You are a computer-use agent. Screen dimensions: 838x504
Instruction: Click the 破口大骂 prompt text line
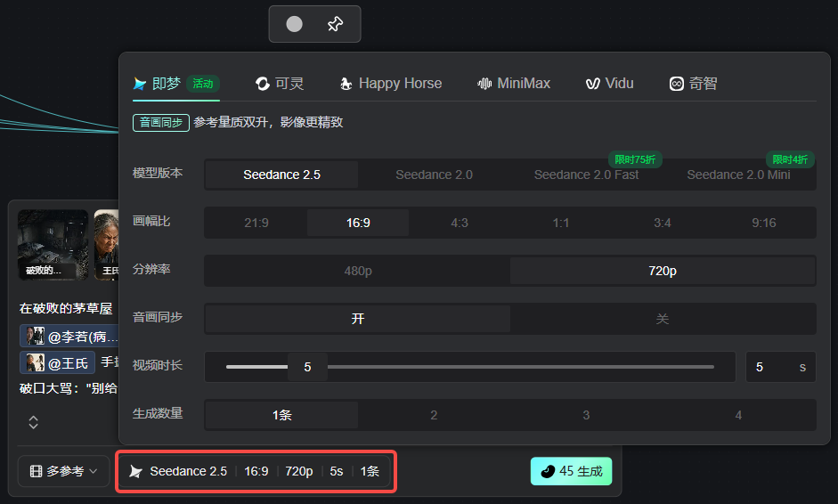[69, 388]
